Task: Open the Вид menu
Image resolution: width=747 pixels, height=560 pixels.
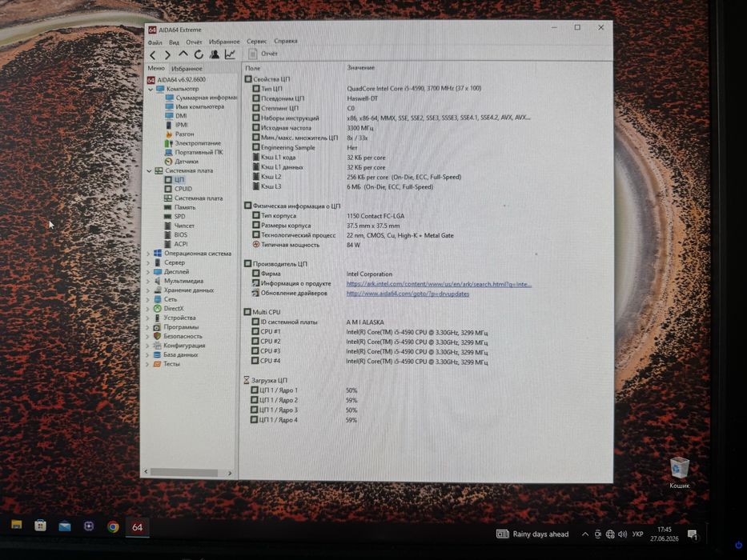Action: [174, 42]
